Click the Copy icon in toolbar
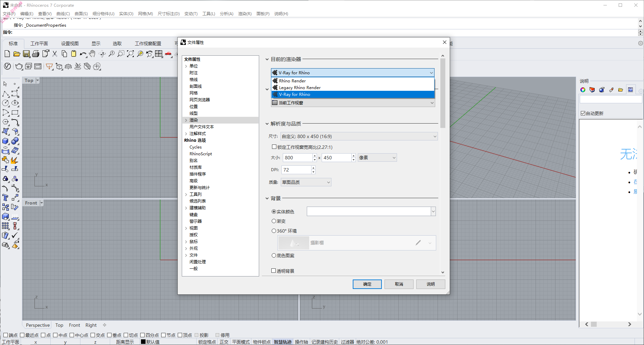 point(64,54)
